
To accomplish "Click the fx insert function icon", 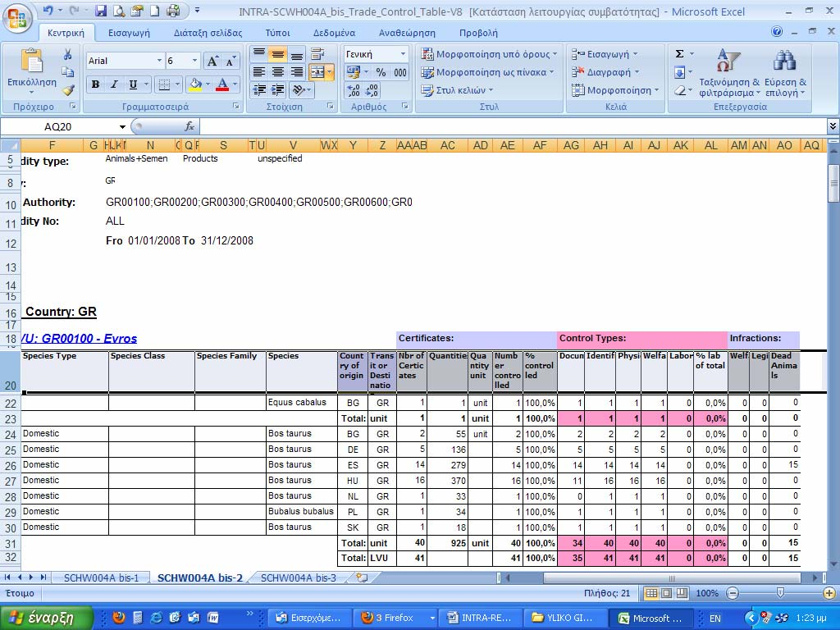I will coord(189,126).
